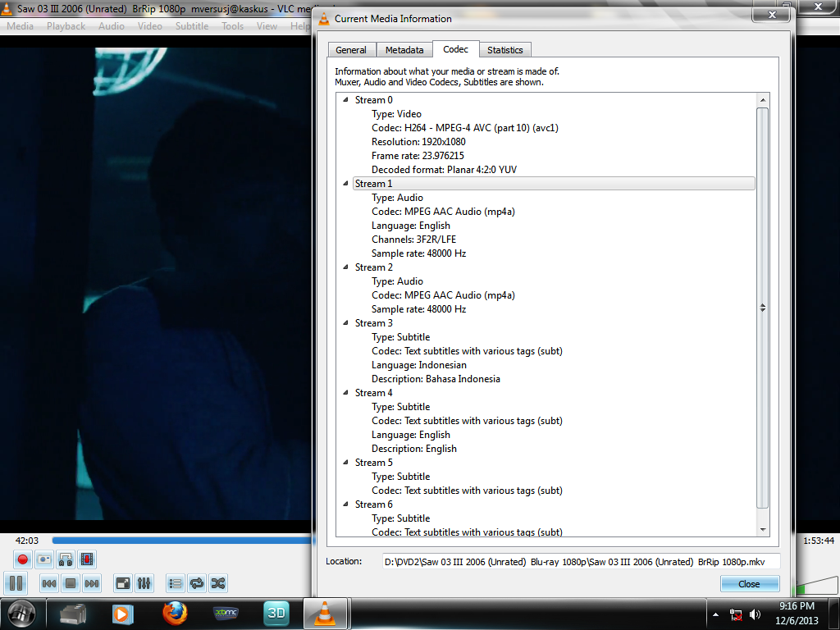The height and width of the screenshot is (630, 840).
Task: Show the playlist via the list icon
Action: point(176,583)
